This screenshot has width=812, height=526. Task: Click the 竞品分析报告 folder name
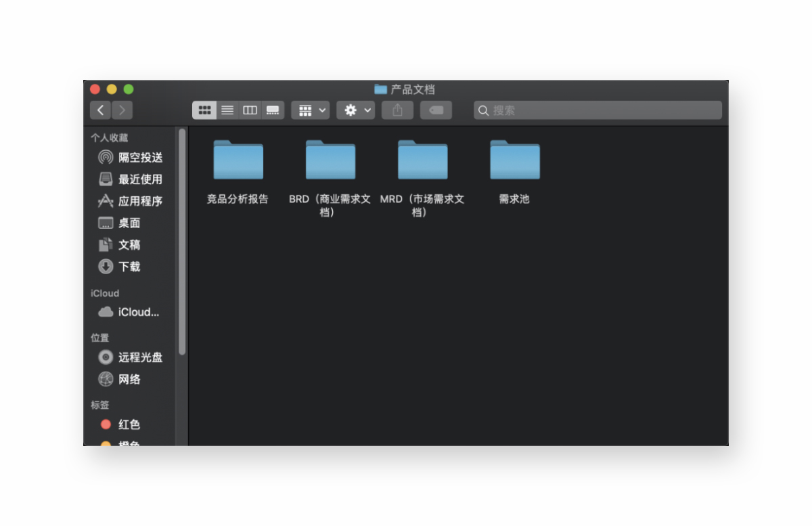pos(238,199)
